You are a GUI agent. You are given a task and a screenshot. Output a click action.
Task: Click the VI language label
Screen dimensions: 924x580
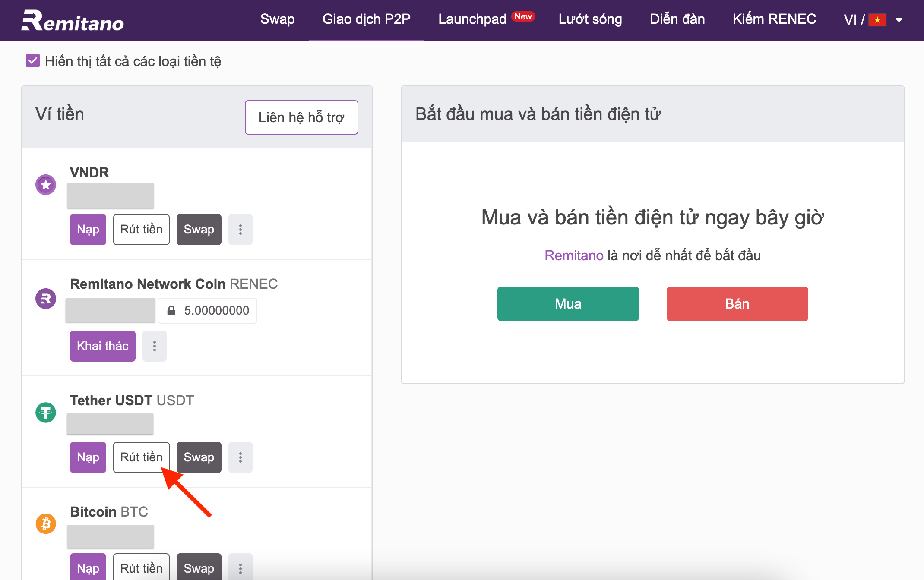click(851, 20)
